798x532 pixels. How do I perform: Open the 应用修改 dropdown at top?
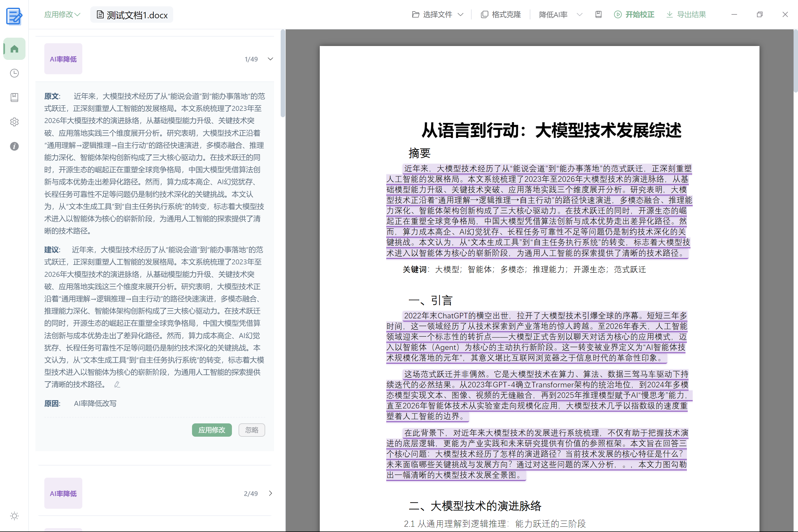coord(62,15)
